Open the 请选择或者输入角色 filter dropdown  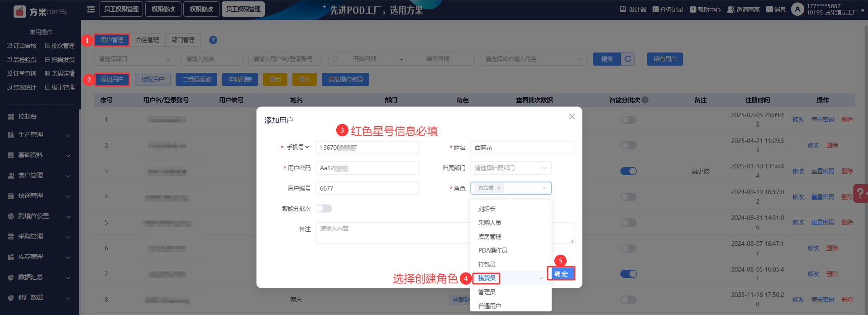[x=534, y=59]
